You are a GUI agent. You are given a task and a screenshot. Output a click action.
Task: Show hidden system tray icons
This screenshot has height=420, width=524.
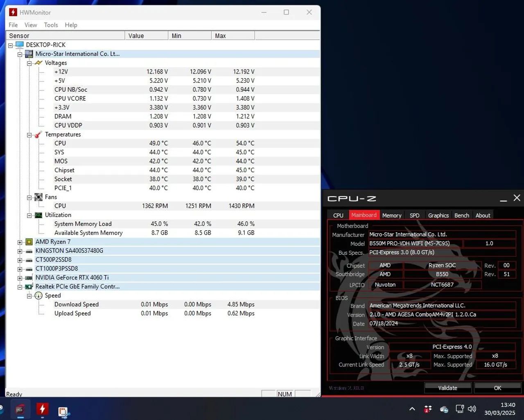tap(412, 409)
